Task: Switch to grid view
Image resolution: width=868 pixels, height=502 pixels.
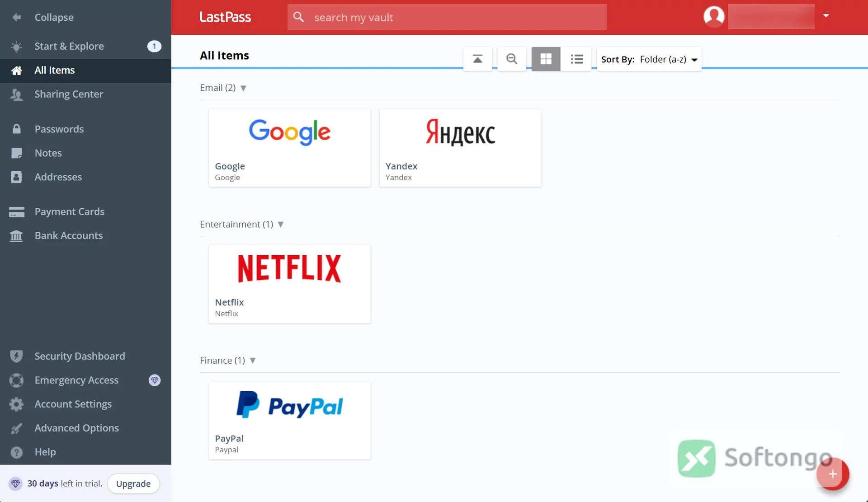Action: pos(546,59)
